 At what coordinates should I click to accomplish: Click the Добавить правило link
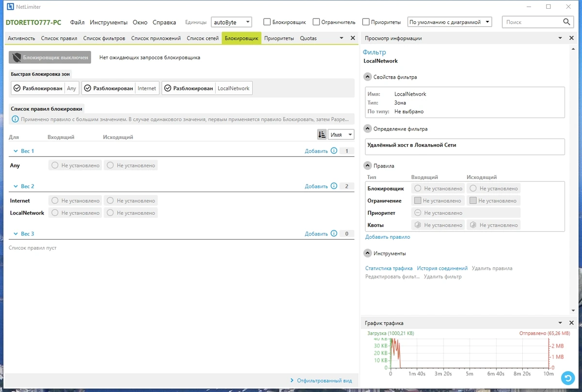click(x=388, y=237)
